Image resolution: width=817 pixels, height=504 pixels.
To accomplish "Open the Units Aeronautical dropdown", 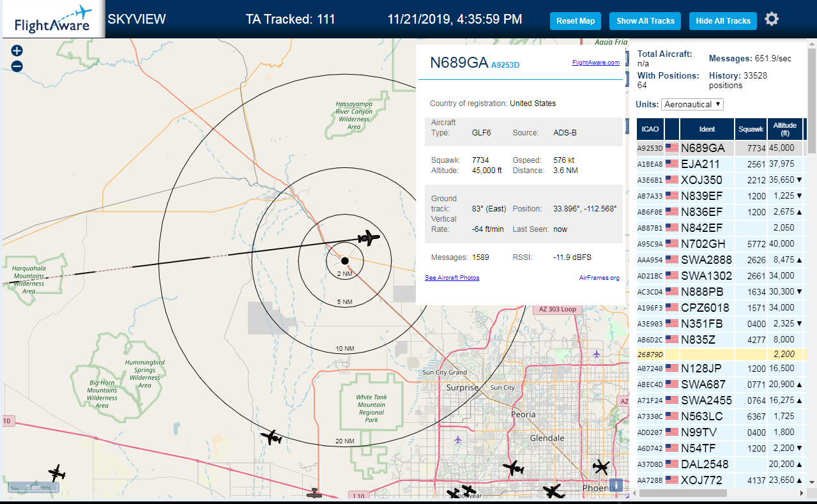I will (x=692, y=104).
